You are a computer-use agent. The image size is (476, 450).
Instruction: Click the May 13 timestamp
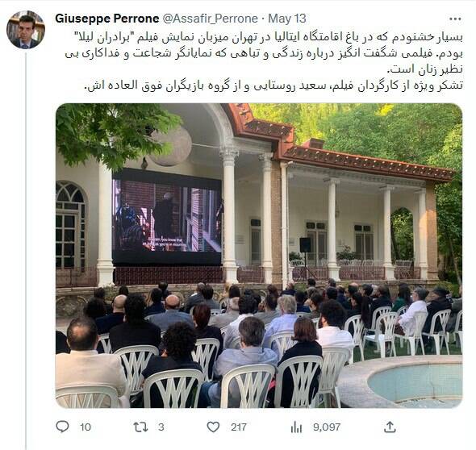[287, 19]
